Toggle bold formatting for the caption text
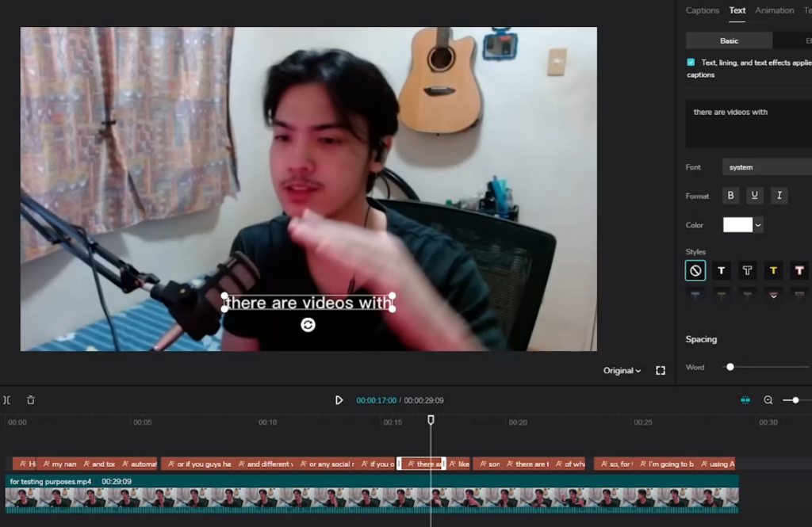812x527 pixels. (x=730, y=195)
